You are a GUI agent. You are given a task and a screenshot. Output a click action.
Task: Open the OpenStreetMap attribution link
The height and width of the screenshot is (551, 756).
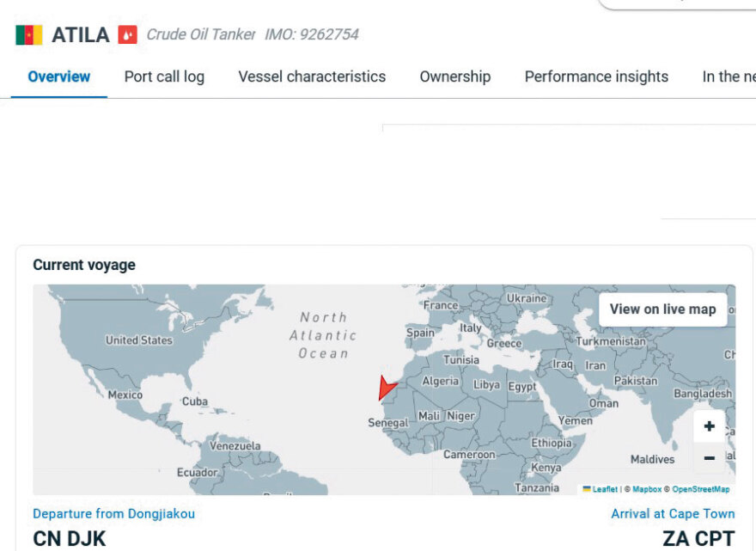coord(700,489)
